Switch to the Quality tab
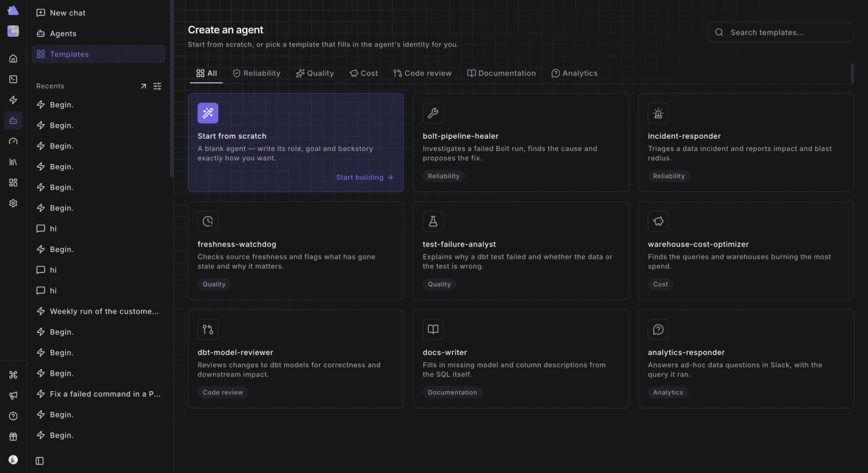Image resolution: width=868 pixels, height=473 pixels. (315, 74)
